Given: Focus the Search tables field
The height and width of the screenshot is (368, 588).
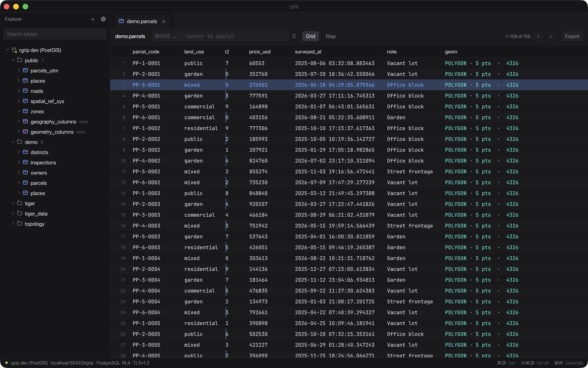Looking at the screenshot, I should (x=55, y=34).
